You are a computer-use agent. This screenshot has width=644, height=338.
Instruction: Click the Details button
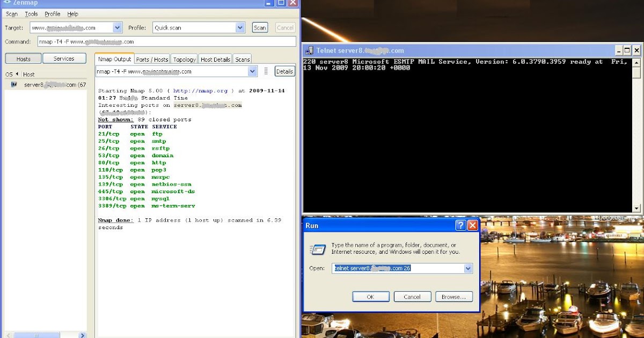pos(284,71)
